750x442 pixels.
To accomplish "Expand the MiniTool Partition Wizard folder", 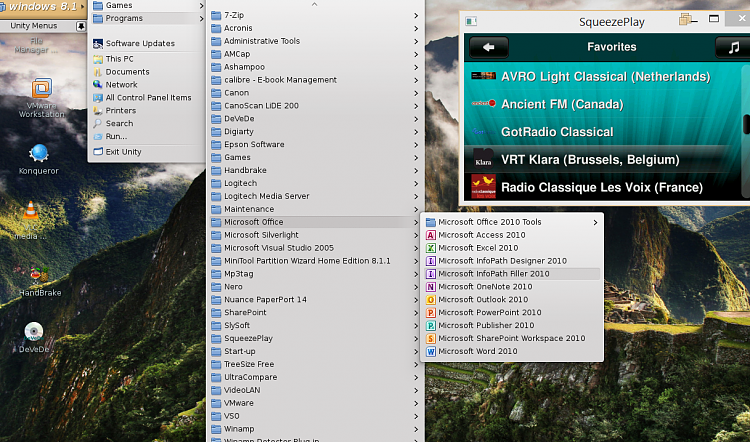I will pos(315,261).
